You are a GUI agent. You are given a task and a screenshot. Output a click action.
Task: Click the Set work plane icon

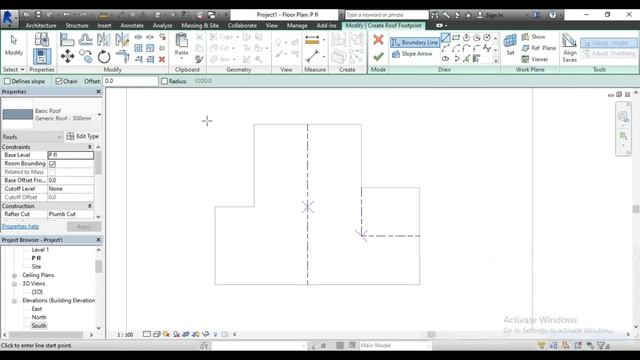(510, 44)
